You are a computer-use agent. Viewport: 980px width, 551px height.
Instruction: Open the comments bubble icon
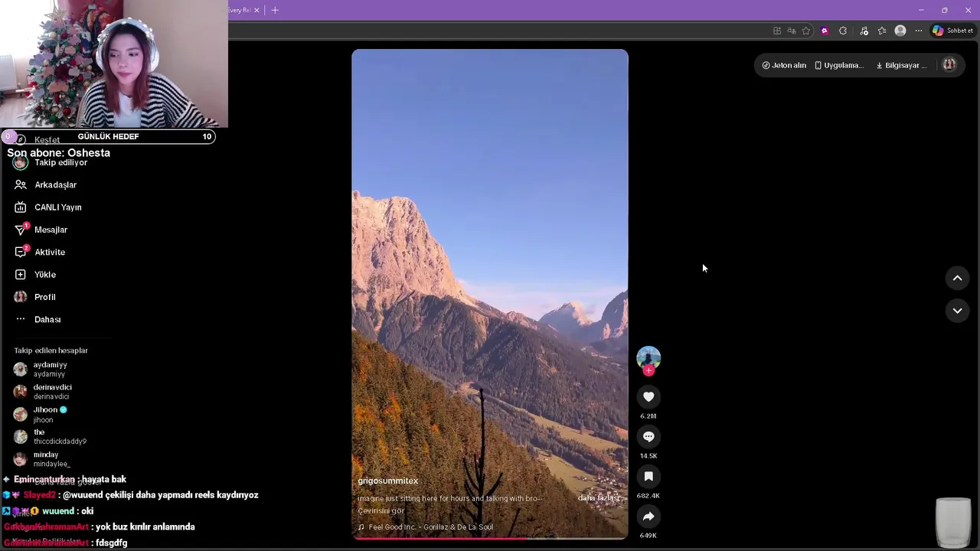tap(648, 436)
